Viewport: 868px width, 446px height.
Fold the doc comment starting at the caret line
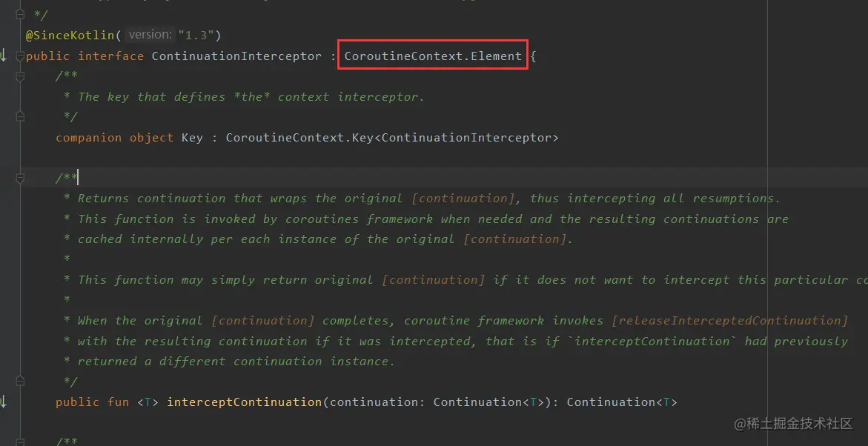tap(20, 178)
